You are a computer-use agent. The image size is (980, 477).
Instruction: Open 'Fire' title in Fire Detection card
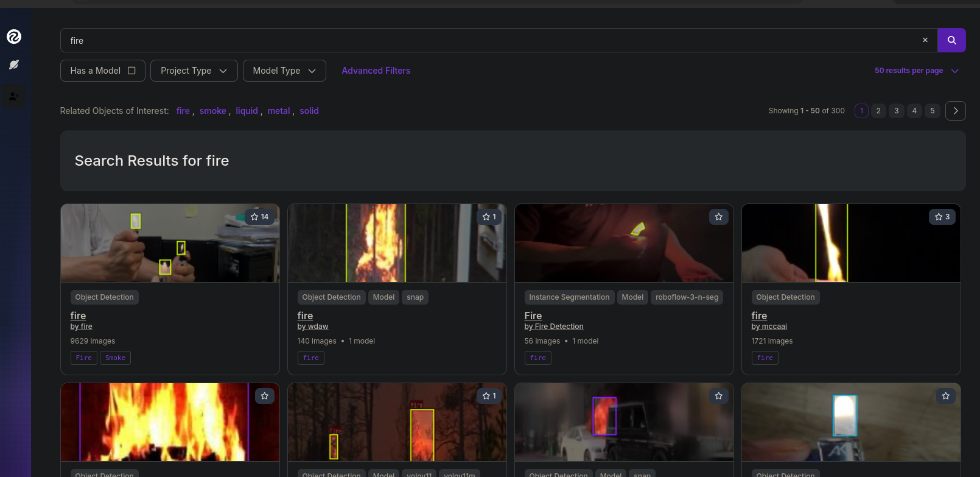point(533,316)
